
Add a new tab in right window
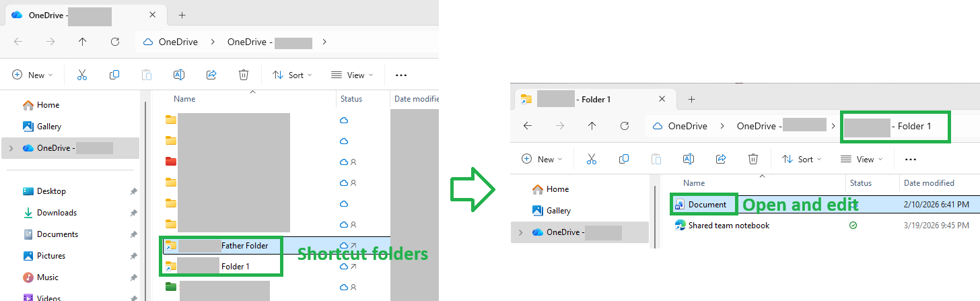click(691, 99)
